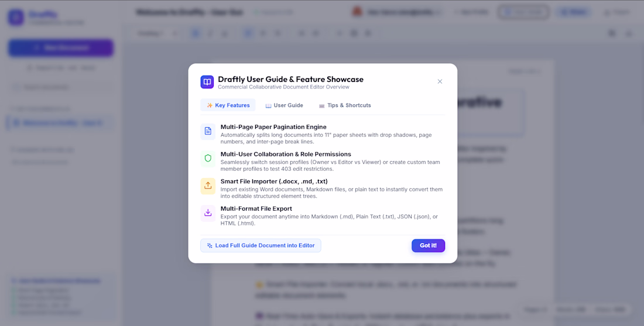
Task: Click the green shield icon for Role Permissions
Action: (x=208, y=159)
